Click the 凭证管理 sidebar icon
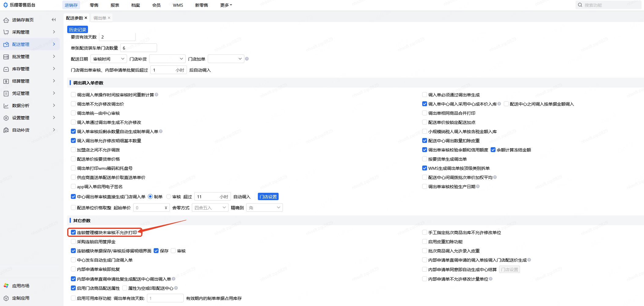The width and height of the screenshot is (644, 306). 6,93
